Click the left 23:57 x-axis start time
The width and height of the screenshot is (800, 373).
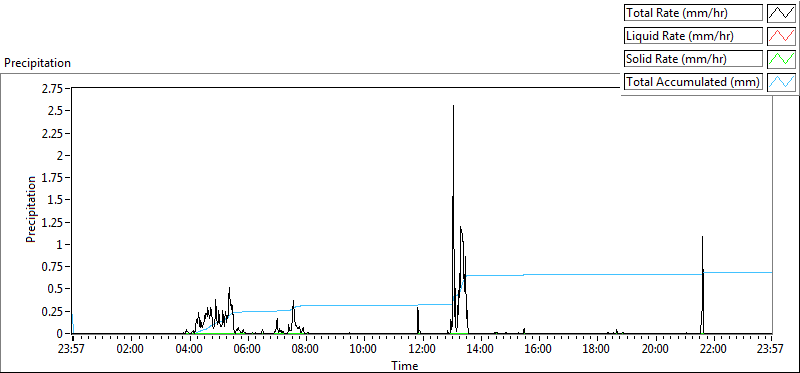(x=71, y=350)
